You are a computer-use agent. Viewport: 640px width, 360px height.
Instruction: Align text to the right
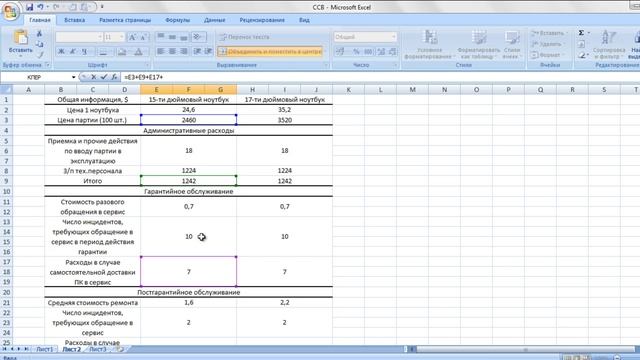[184, 51]
